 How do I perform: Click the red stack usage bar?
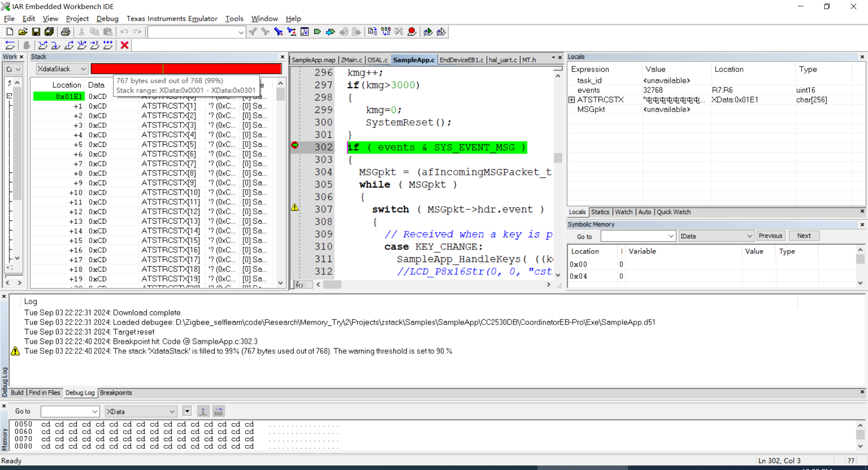pos(186,69)
